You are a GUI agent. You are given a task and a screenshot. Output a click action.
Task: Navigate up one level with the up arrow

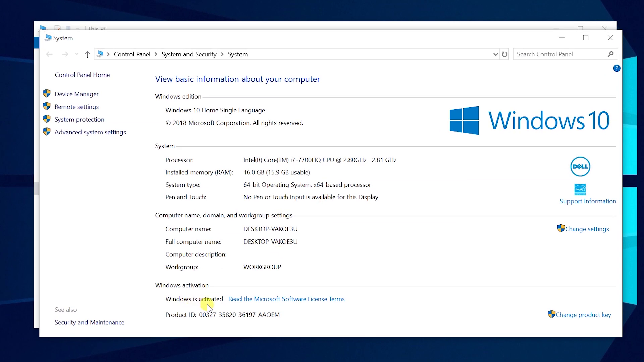tap(87, 54)
